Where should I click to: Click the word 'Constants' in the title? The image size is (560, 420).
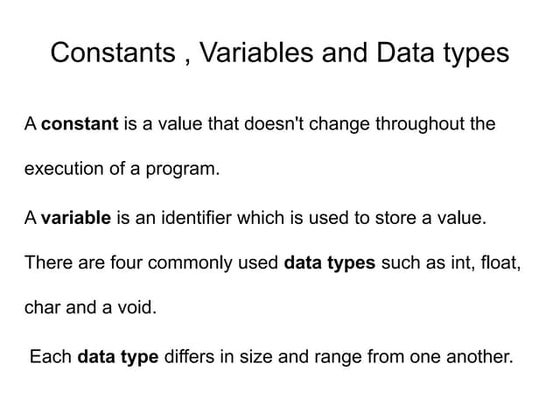(x=113, y=53)
